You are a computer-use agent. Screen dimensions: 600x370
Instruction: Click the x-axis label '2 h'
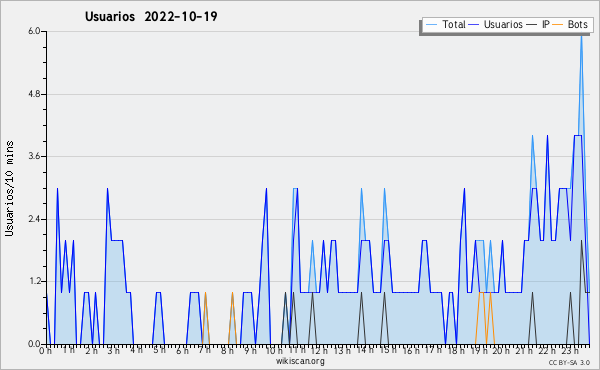pyautogui.click(x=91, y=350)
